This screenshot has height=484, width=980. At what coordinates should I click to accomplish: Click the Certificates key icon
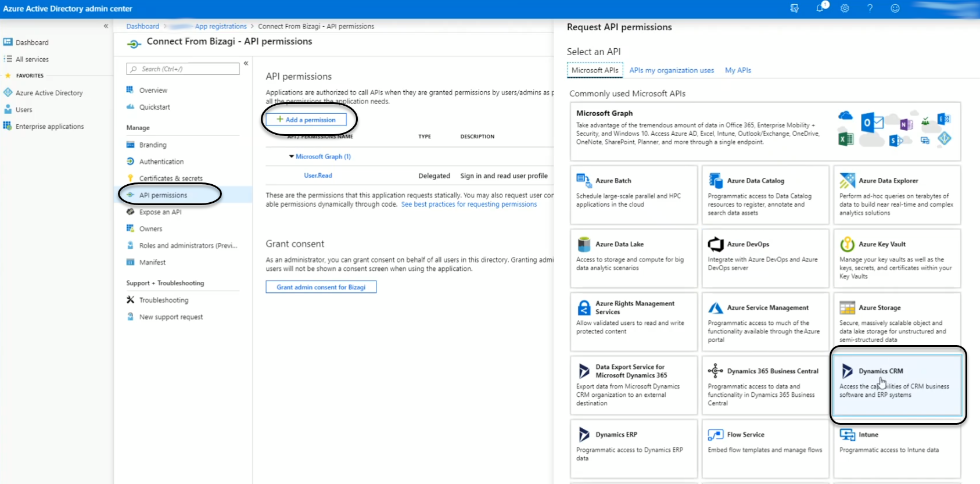(131, 178)
